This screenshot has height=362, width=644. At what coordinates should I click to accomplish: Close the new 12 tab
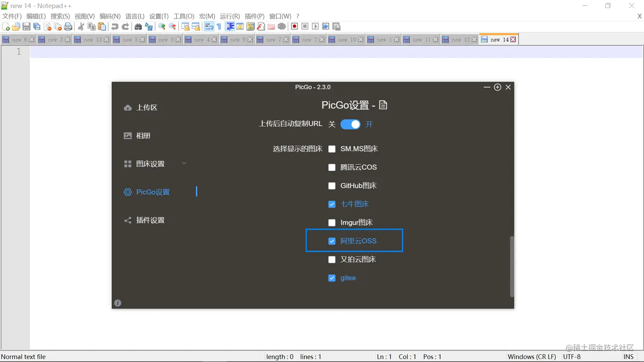[x=474, y=40]
